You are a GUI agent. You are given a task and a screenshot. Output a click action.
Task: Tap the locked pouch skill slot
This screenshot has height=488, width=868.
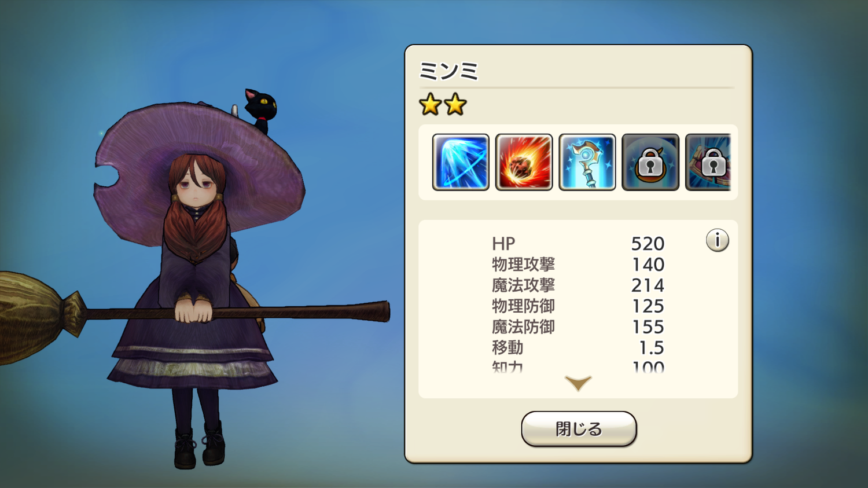650,162
